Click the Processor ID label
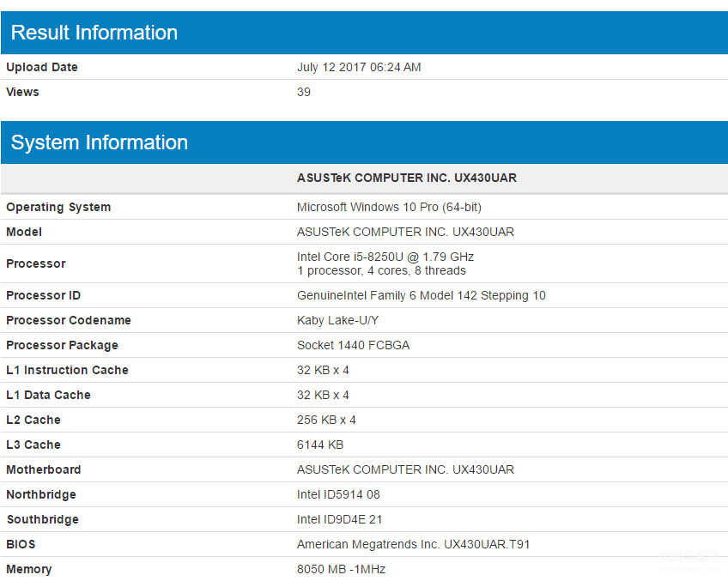This screenshot has width=728, height=581. (43, 295)
